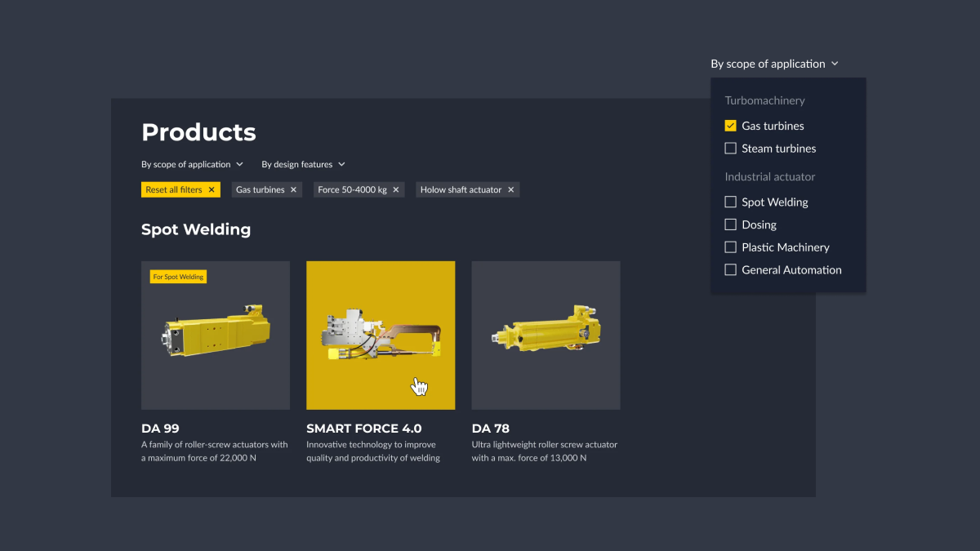Click the DA 78 product title
980x551 pixels.
tap(491, 428)
